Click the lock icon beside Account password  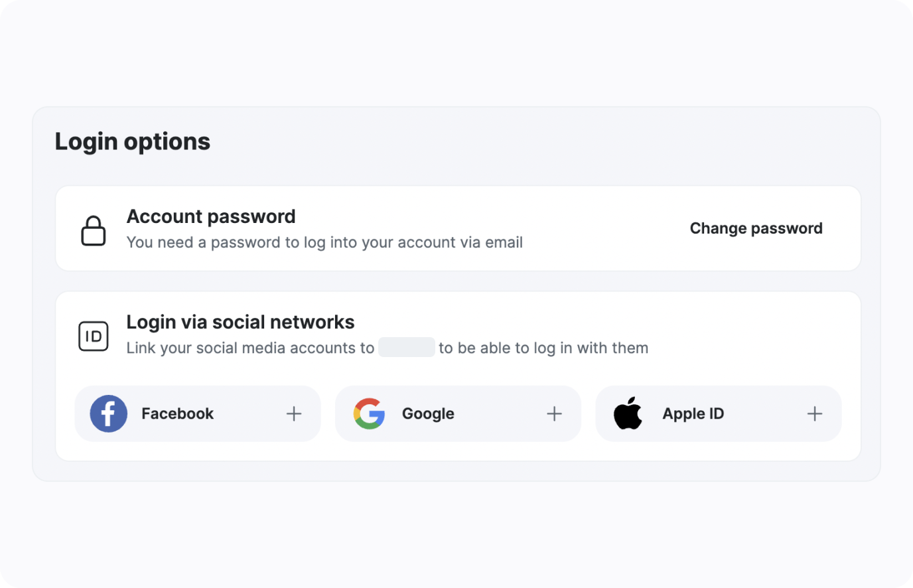point(94,230)
